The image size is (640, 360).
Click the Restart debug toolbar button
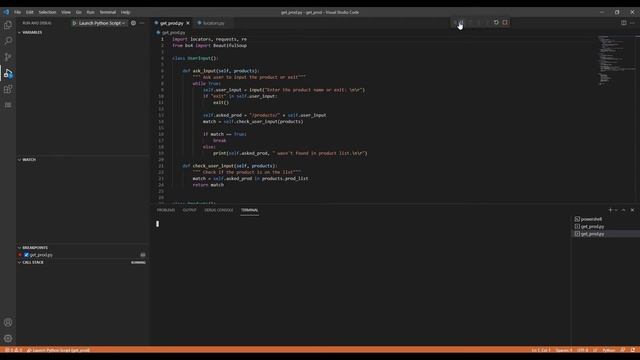pyautogui.click(x=496, y=22)
